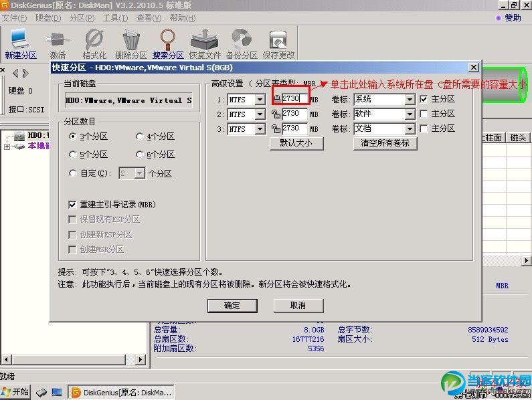532x400 pixels.
Task: Toggle 主分区 checkbox for 文档 partition
Action: (x=424, y=128)
